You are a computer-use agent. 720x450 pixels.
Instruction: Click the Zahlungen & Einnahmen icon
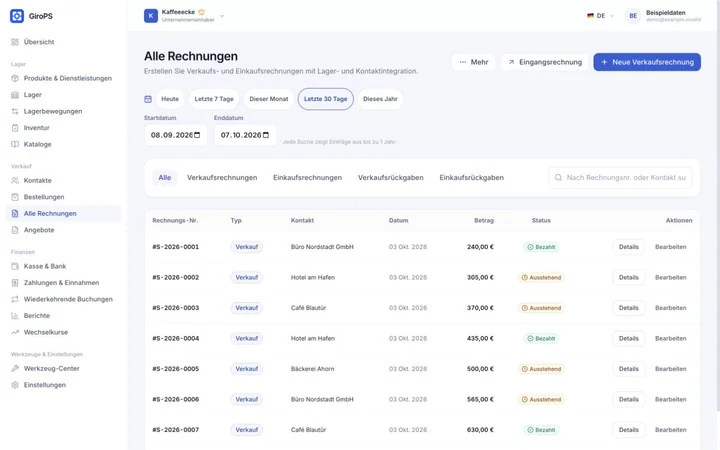[15, 283]
